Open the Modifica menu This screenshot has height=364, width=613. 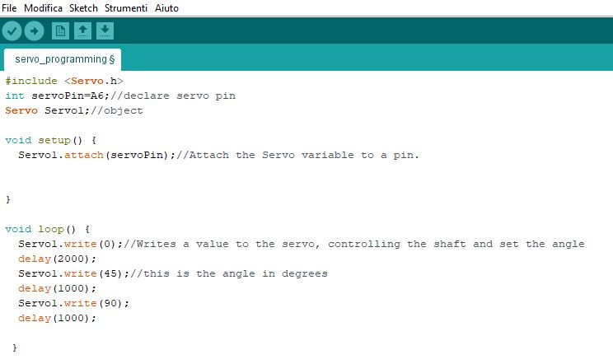(x=43, y=7)
